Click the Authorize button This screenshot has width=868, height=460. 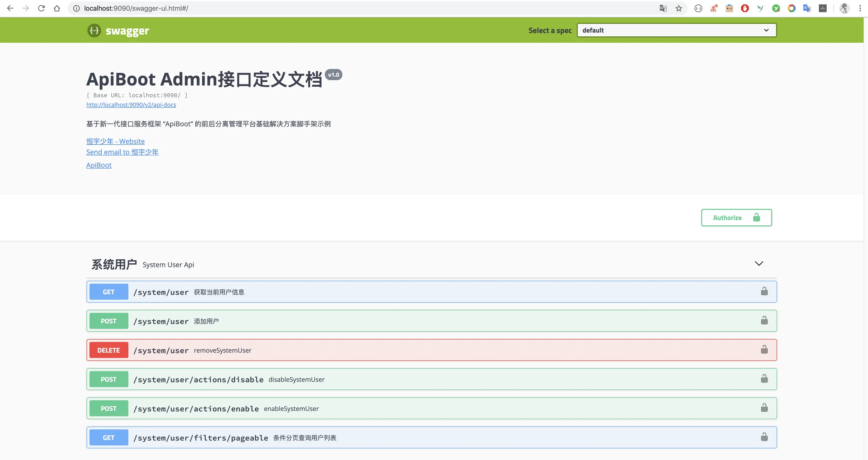736,218
